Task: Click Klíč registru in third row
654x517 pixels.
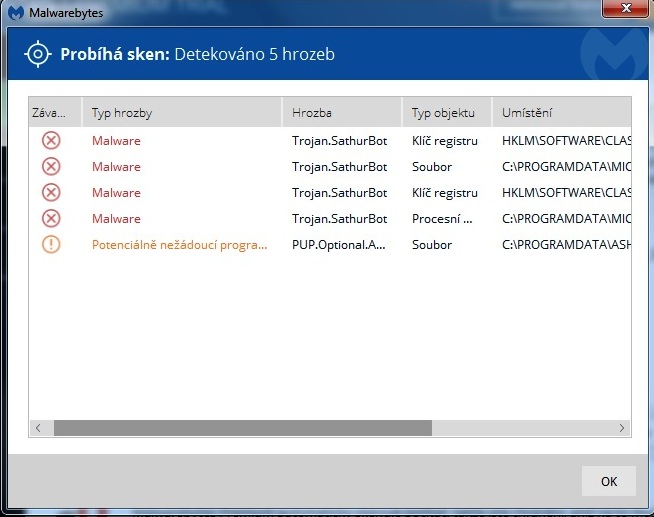Action: [x=445, y=193]
